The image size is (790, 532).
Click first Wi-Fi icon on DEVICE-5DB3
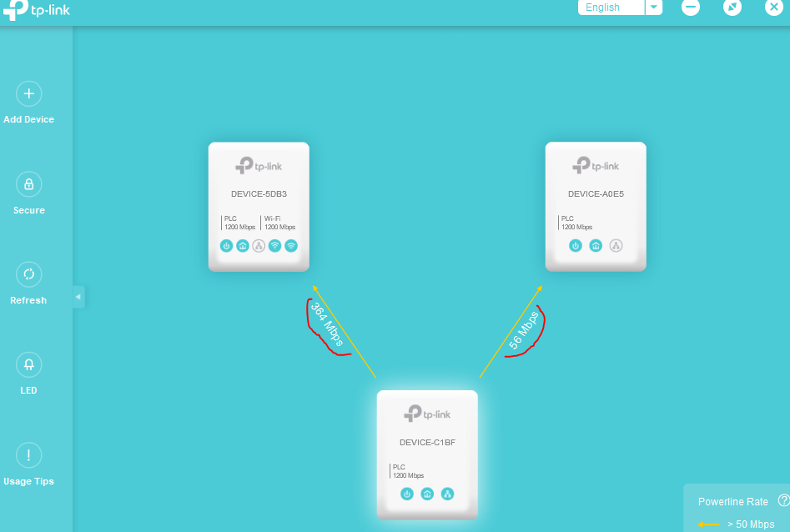click(x=274, y=246)
